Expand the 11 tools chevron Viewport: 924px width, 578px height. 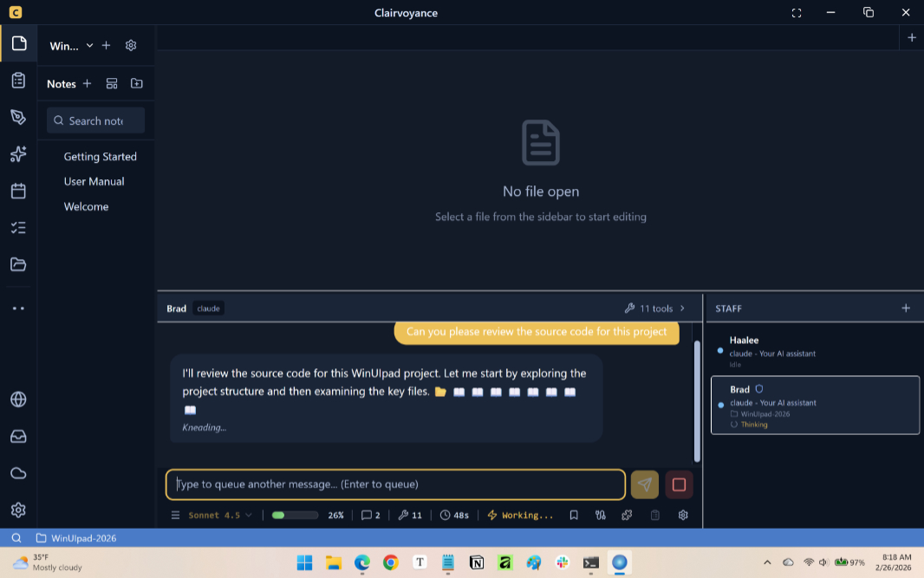pos(682,308)
